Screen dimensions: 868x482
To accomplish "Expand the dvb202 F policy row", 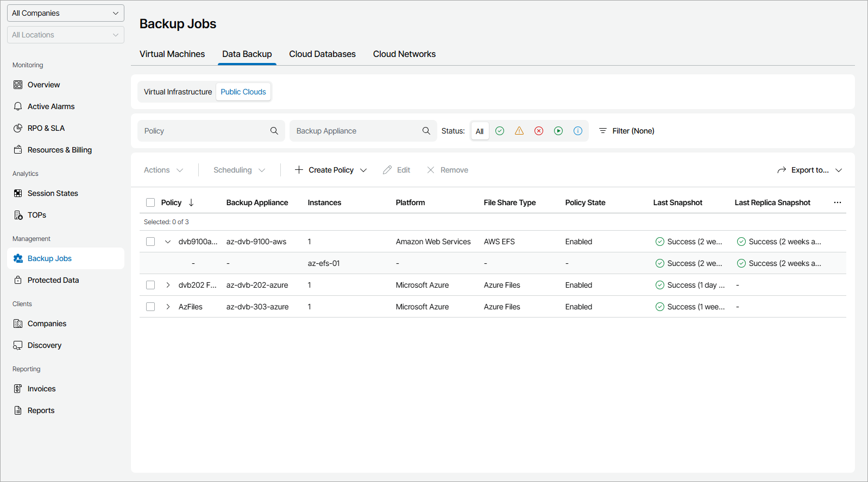I will click(168, 285).
